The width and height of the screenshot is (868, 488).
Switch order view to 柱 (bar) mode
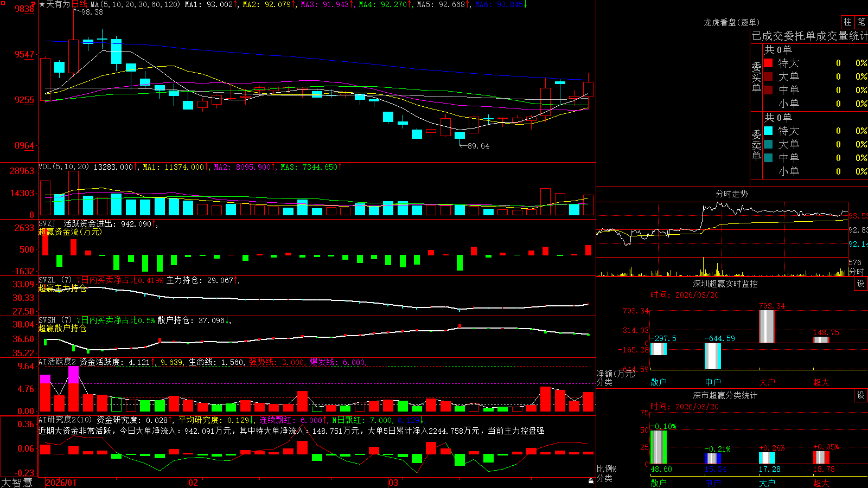(847, 22)
